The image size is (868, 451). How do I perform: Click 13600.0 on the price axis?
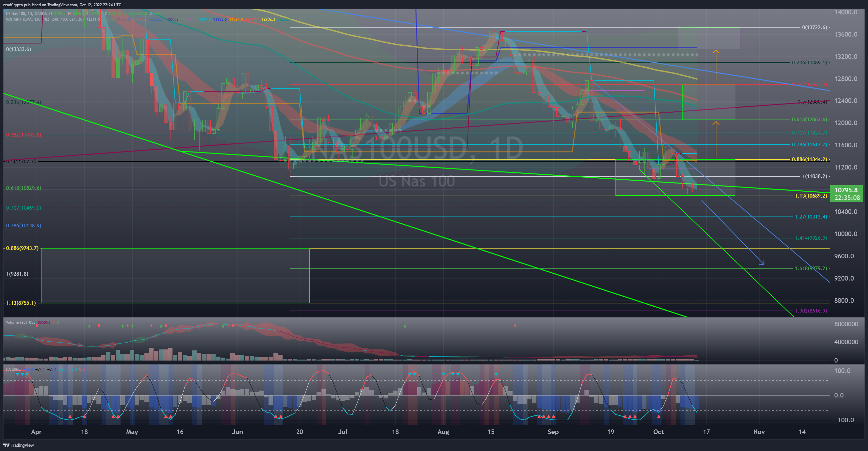point(846,34)
